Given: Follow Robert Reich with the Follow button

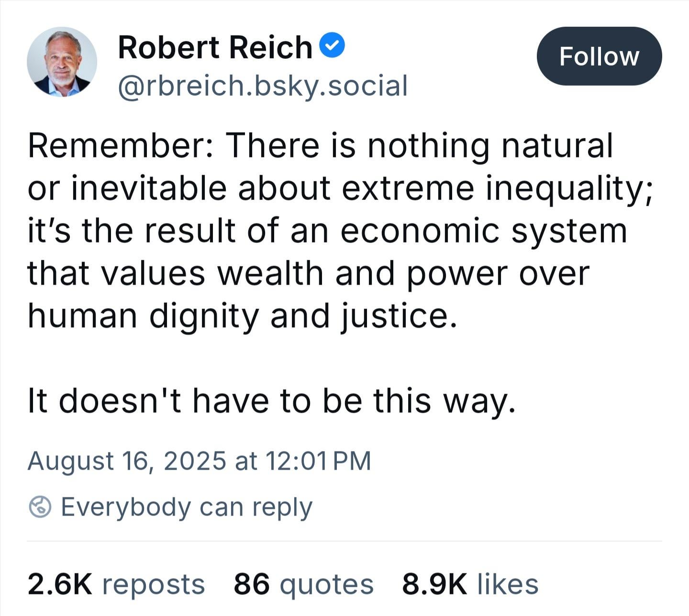Looking at the screenshot, I should tap(599, 56).
